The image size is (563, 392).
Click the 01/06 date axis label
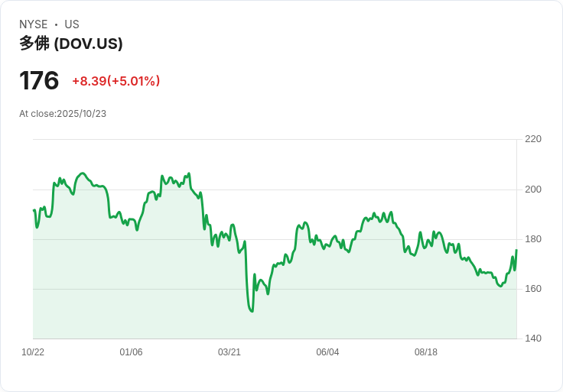click(x=131, y=352)
